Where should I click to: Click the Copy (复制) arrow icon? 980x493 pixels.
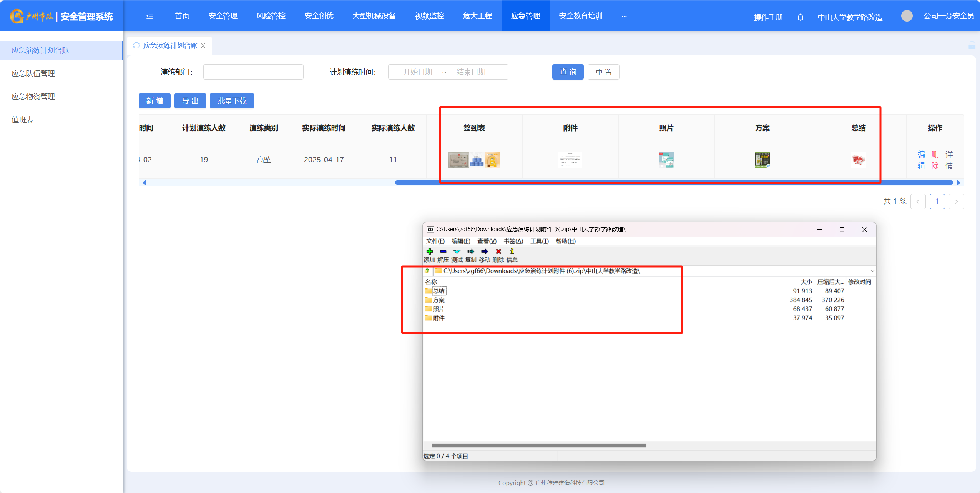[471, 251]
